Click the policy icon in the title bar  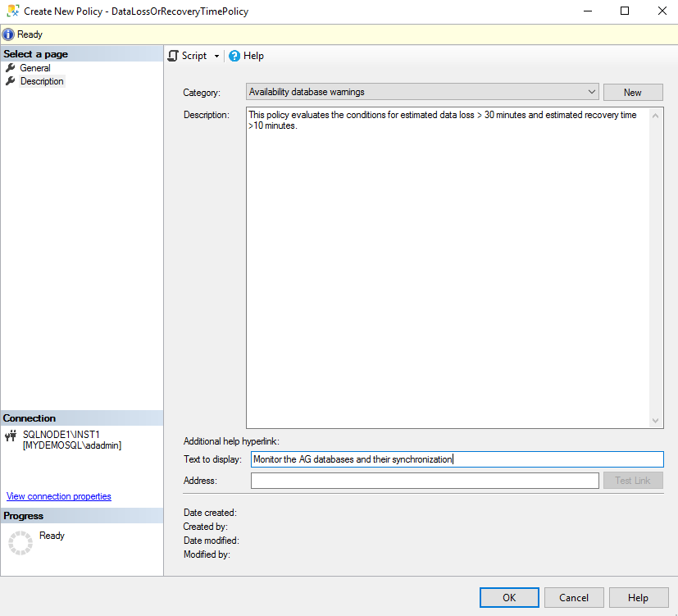[x=11, y=11]
